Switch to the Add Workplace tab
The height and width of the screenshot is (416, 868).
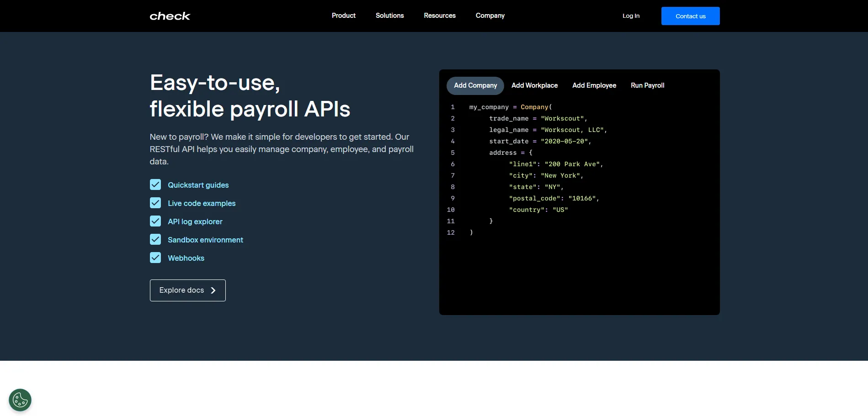(534, 85)
